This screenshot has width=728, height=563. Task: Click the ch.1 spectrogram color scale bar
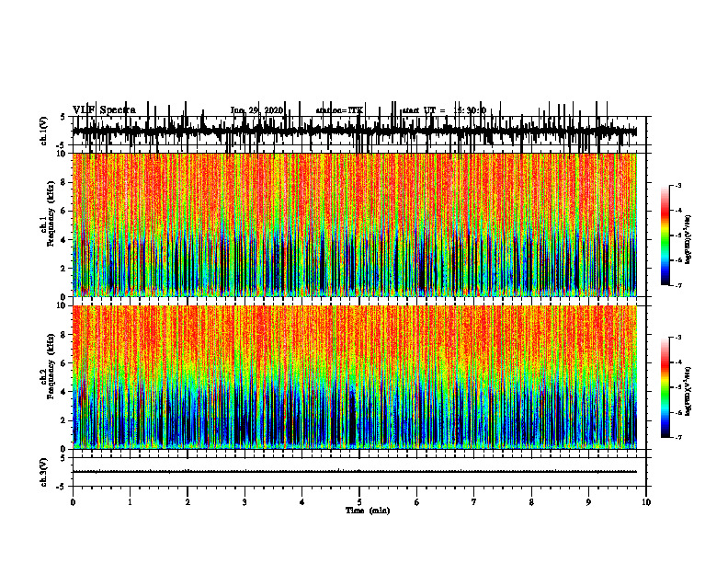pos(665,236)
